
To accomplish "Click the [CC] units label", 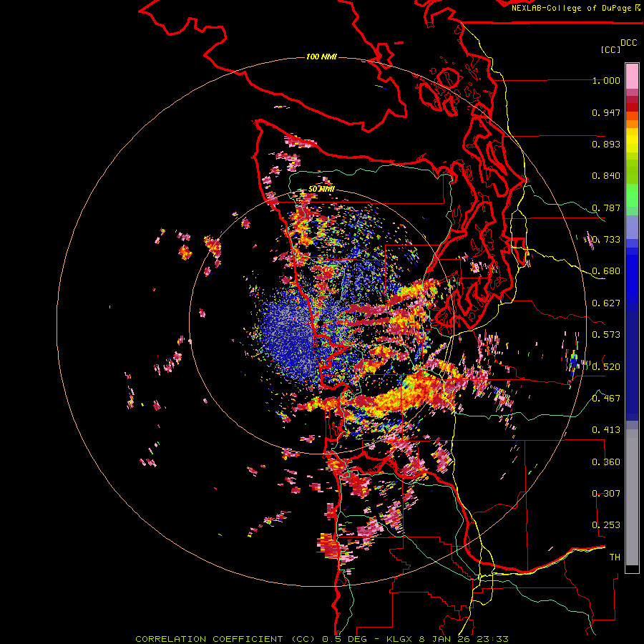I will point(611,49).
